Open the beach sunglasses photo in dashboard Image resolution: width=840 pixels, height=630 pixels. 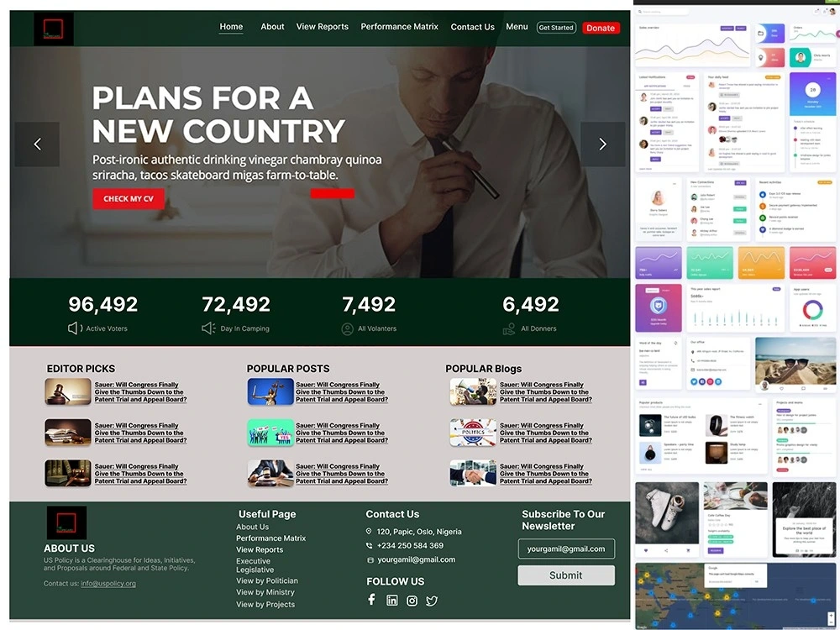point(795,360)
